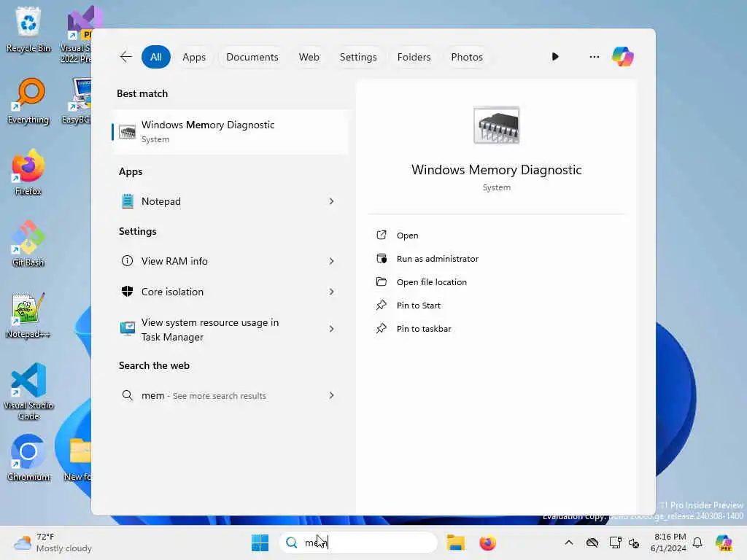The width and height of the screenshot is (747, 560).
Task: Select the Firefox desktop shortcut
Action: (x=28, y=172)
